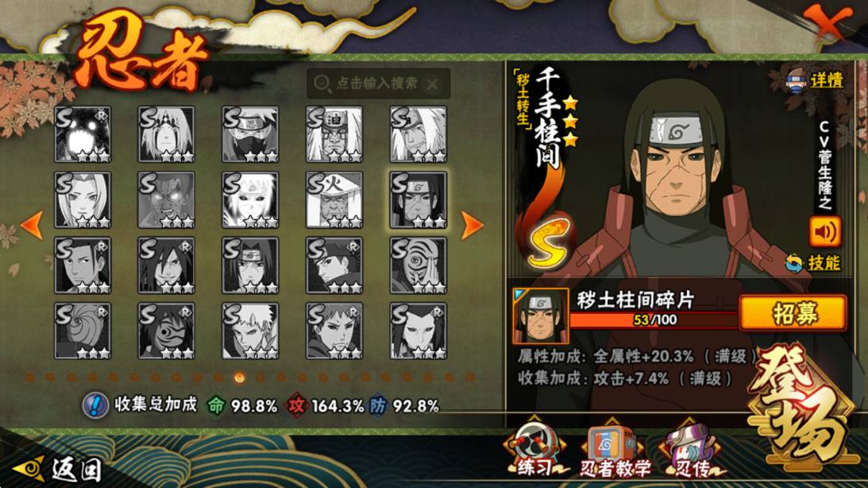Click the 53/100 fragment progress bar
The image size is (868, 488).
pyautogui.click(x=654, y=320)
